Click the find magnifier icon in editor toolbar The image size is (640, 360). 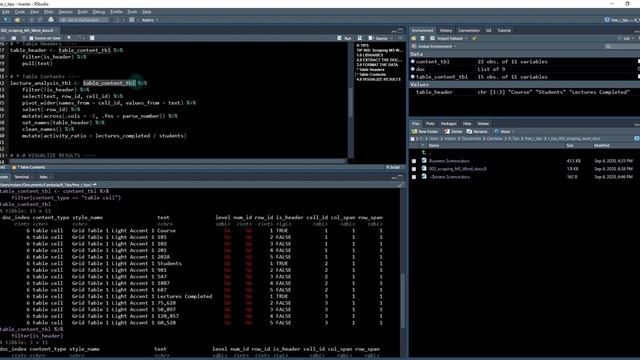[x=69, y=38]
